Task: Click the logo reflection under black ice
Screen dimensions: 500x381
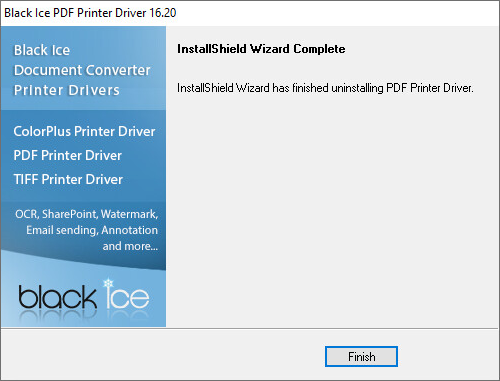Action: (84, 317)
